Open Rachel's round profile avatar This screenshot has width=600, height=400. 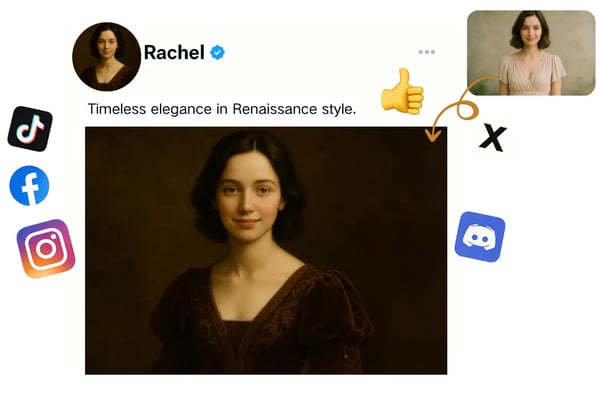(106, 57)
